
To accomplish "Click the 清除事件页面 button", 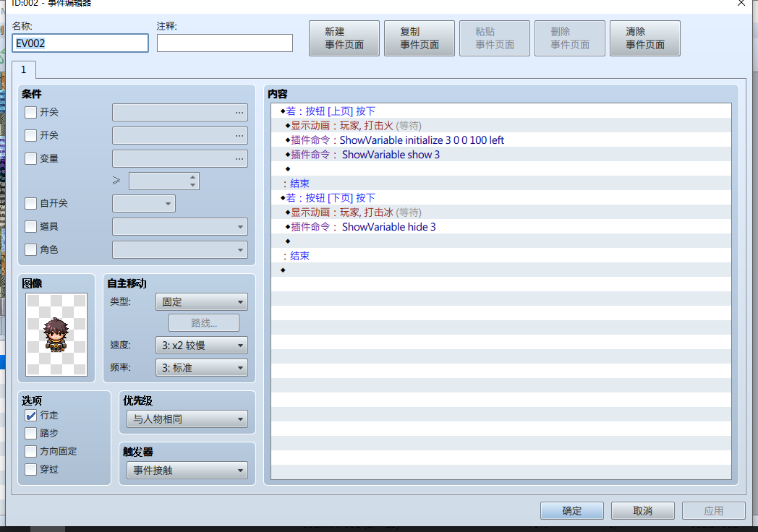I will pyautogui.click(x=645, y=38).
